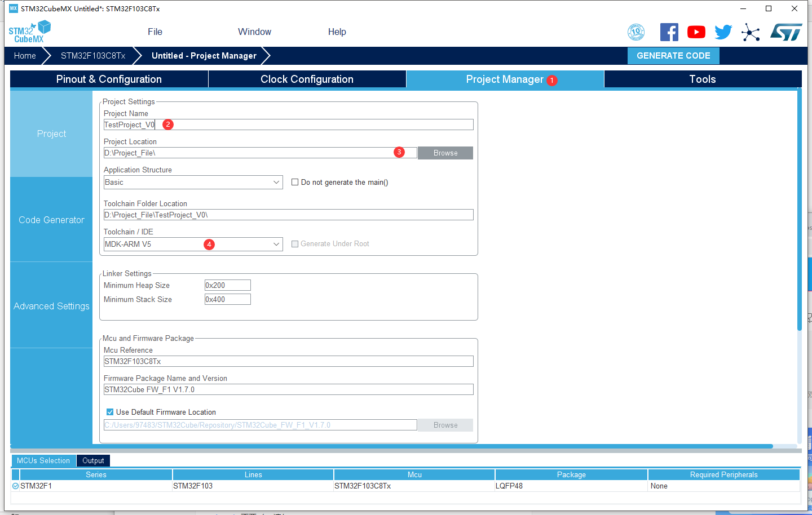Click the Mcu column header
The image size is (812, 515).
(414, 475)
